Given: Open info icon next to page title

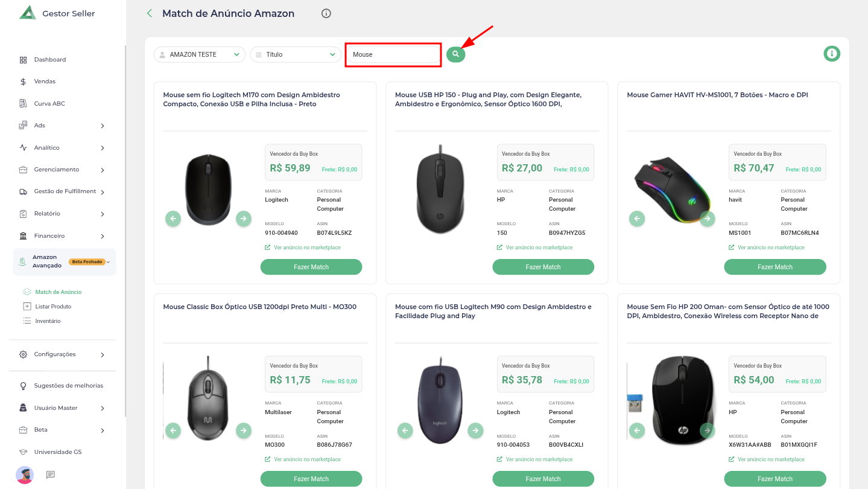Looking at the screenshot, I should coord(326,13).
